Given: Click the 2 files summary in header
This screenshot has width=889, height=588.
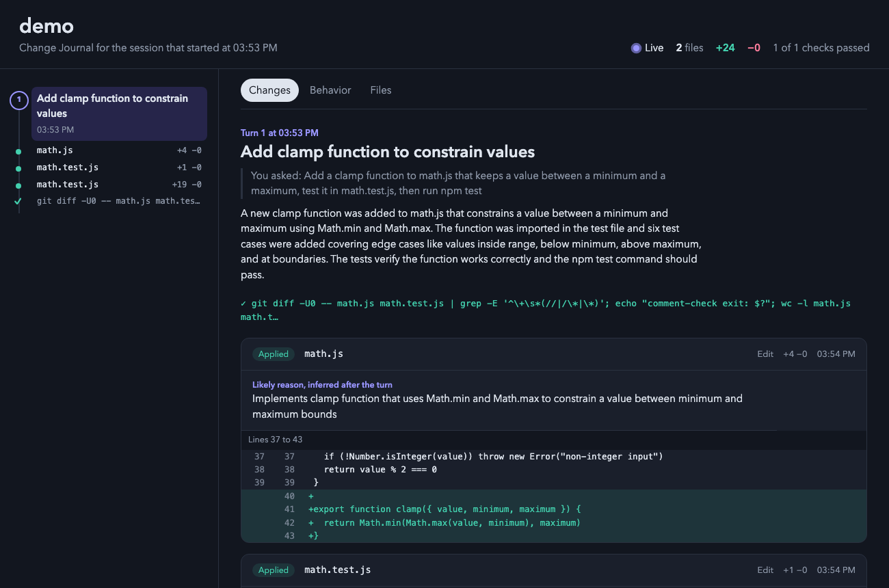Looking at the screenshot, I should (689, 48).
